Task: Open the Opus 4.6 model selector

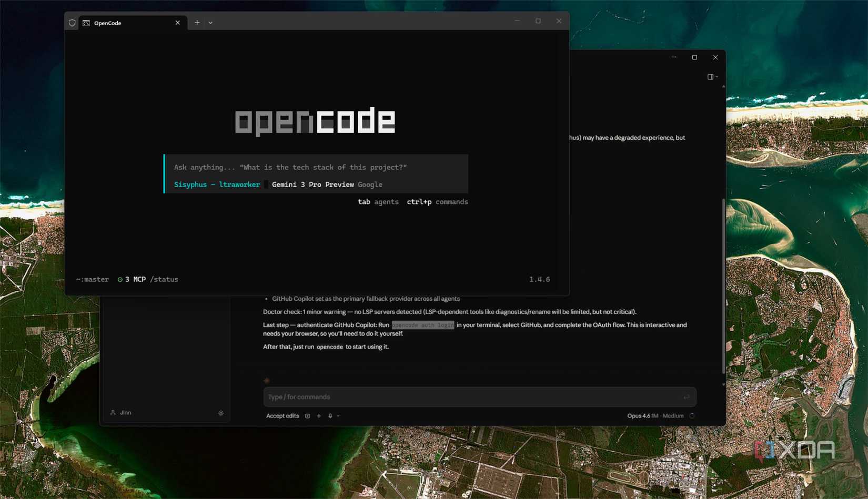Action: click(x=655, y=416)
